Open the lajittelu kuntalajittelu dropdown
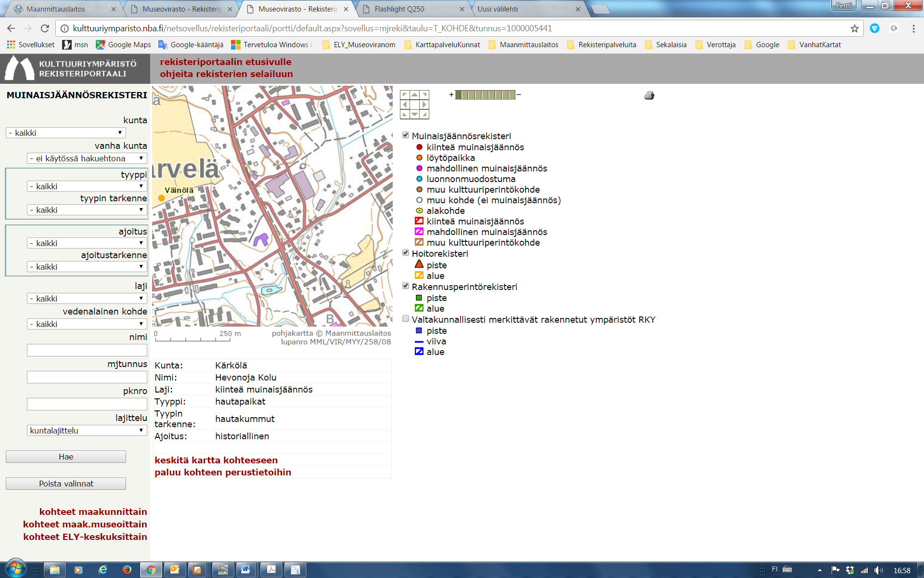This screenshot has width=924, height=578. click(87, 431)
